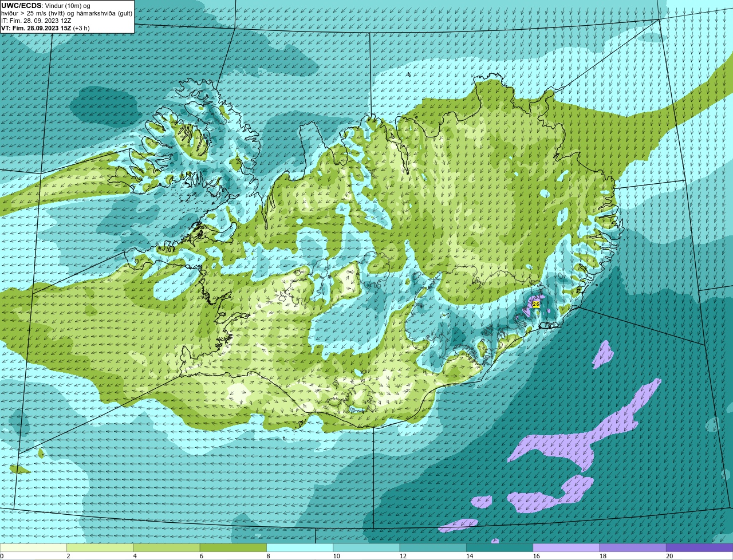Click the yellow 26 gust marker
Image resolution: width=733 pixels, height=560 pixels.
(x=536, y=305)
